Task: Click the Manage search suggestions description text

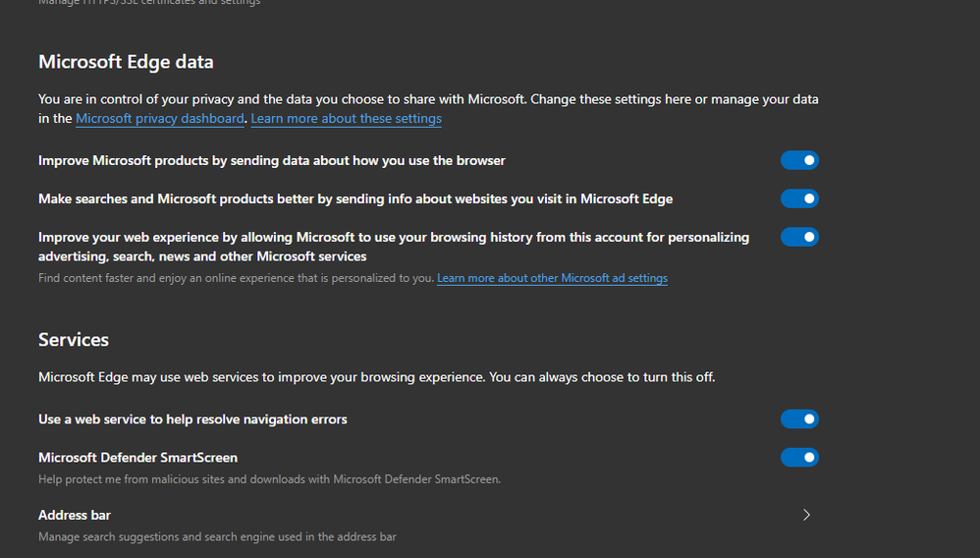Action: [x=217, y=537]
